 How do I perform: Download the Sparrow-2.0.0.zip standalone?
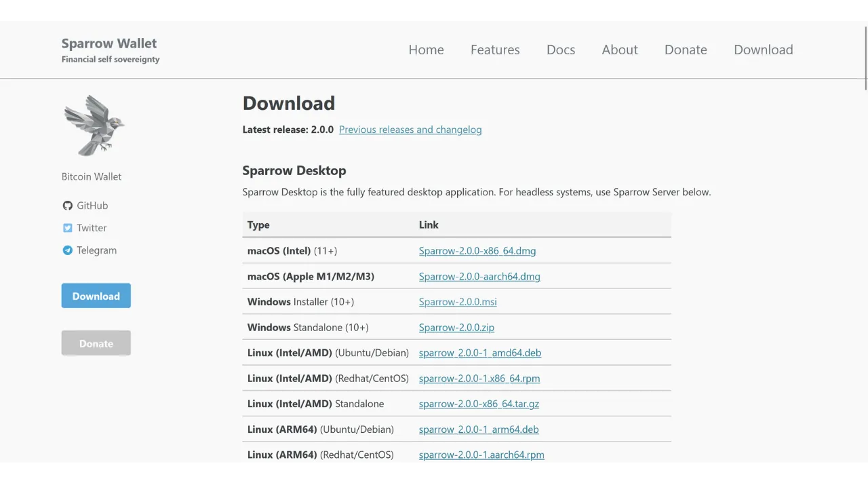pos(456,328)
